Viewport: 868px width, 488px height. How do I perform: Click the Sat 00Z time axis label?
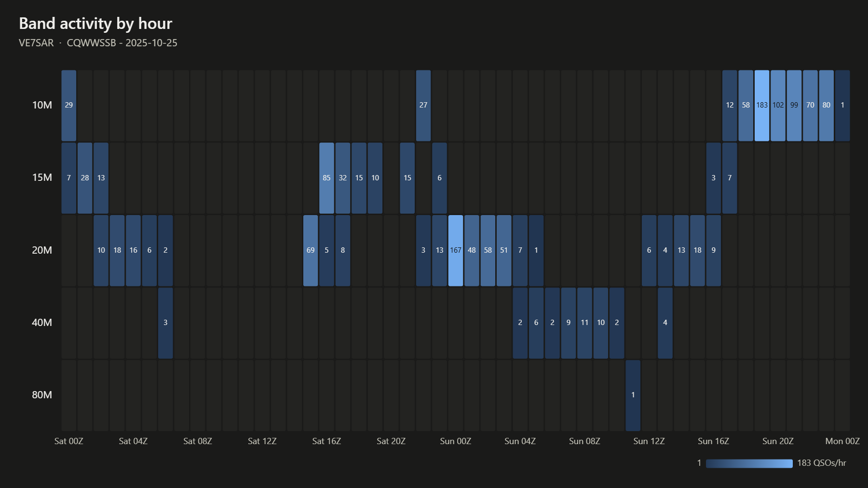(69, 441)
